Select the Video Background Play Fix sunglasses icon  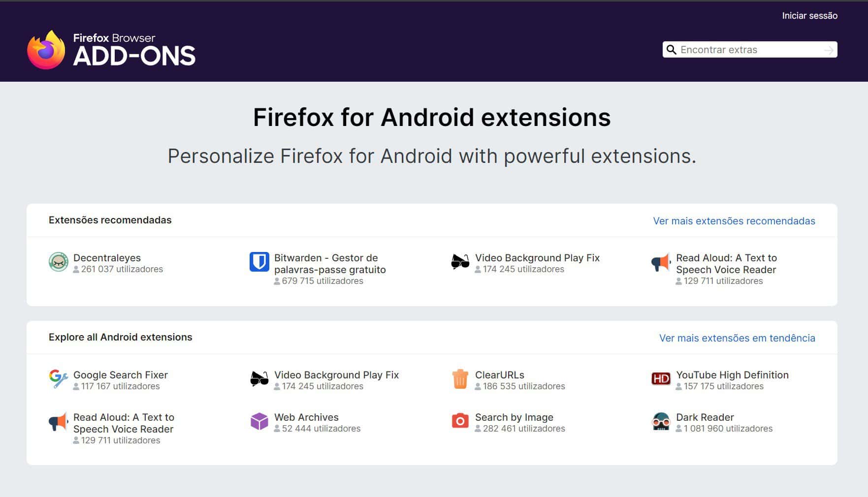(460, 262)
